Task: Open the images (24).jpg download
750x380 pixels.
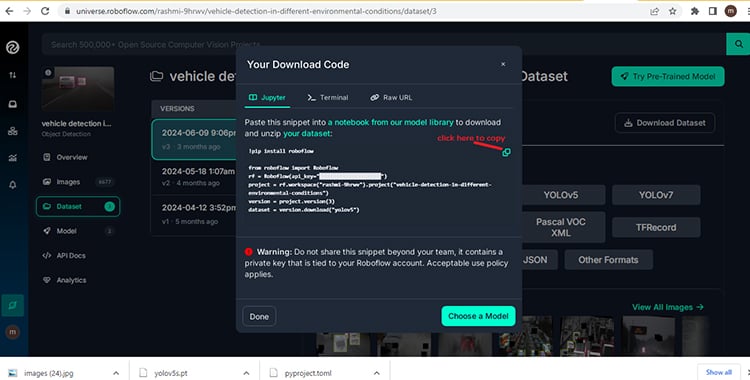Action: pos(48,373)
